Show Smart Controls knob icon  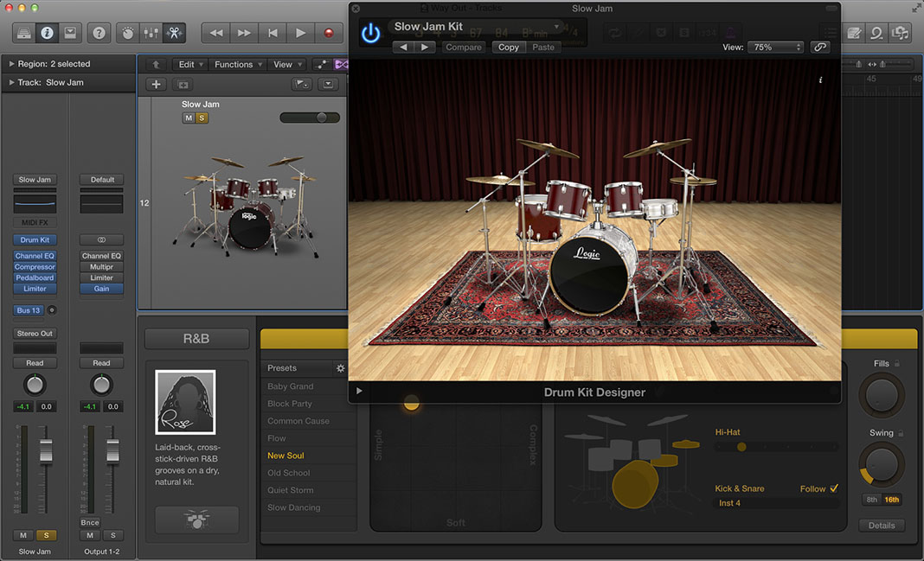[x=128, y=33]
